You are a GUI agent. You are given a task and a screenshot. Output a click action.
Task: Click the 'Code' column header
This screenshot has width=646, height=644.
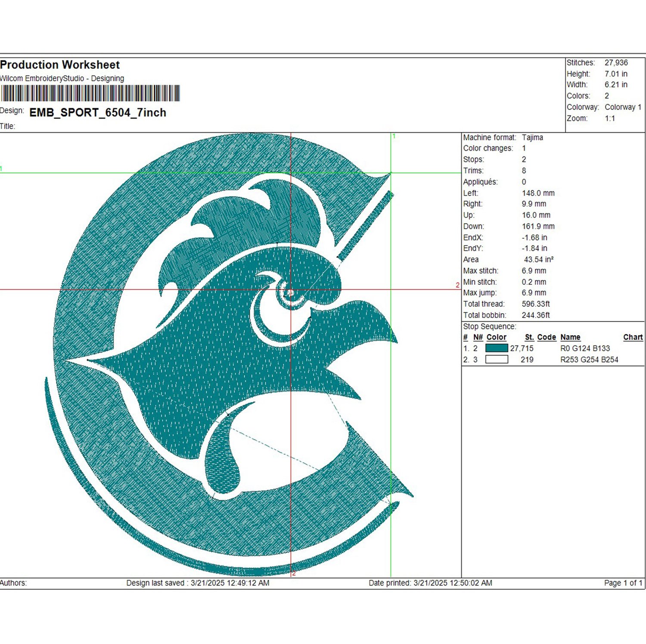pyautogui.click(x=547, y=337)
